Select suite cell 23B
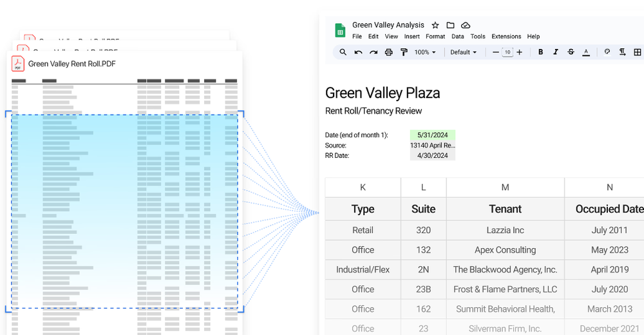This screenshot has height=335, width=644. [x=424, y=289]
